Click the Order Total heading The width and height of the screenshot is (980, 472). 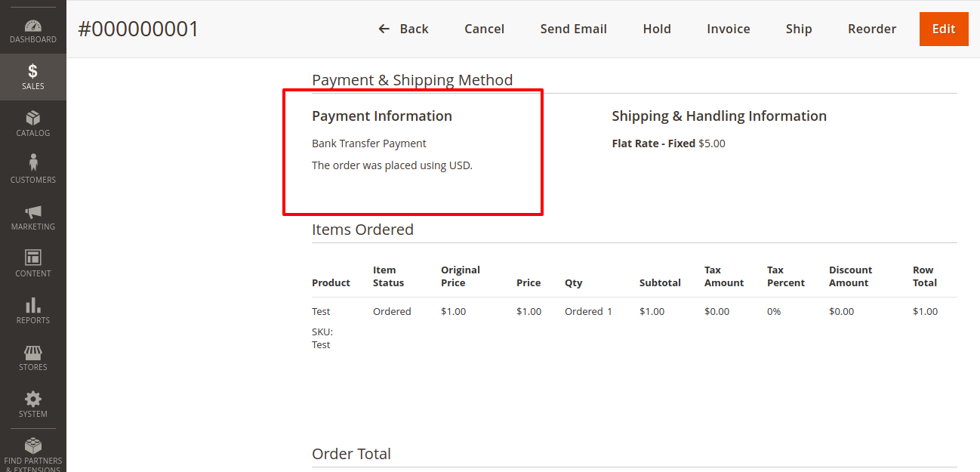[x=351, y=454]
